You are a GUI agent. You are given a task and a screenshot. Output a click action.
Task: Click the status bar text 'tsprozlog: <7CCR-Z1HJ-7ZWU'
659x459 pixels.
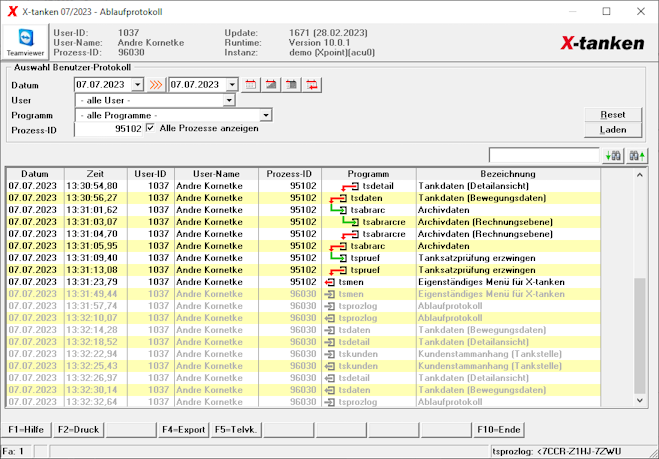(556, 452)
